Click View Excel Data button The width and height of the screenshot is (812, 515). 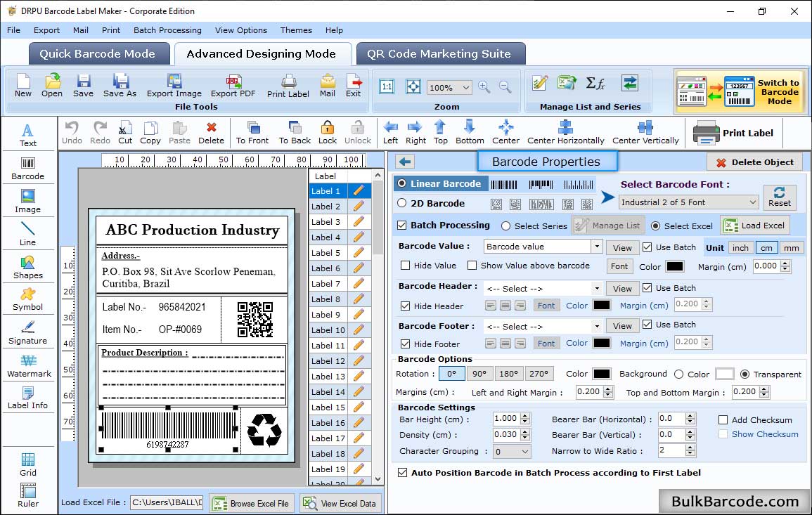click(340, 503)
